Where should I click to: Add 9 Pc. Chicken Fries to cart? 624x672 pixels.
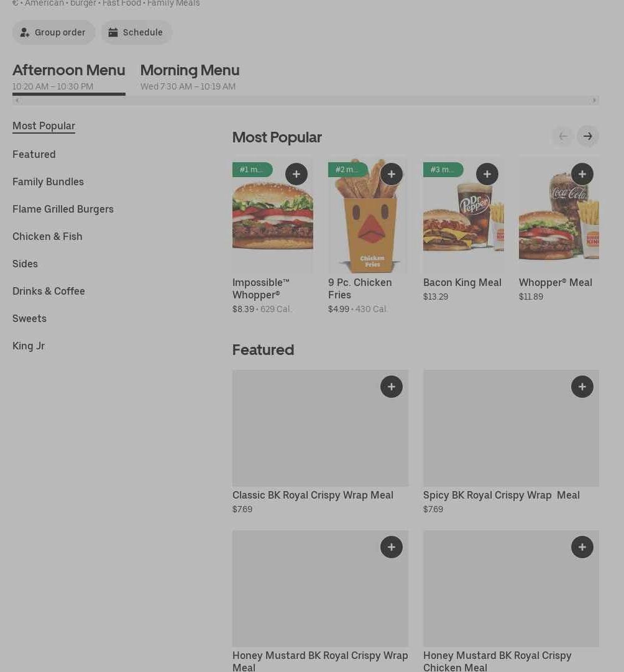(392, 175)
